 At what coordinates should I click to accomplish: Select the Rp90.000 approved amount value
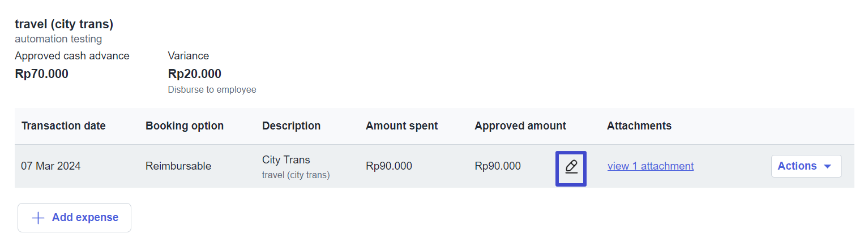click(x=498, y=166)
